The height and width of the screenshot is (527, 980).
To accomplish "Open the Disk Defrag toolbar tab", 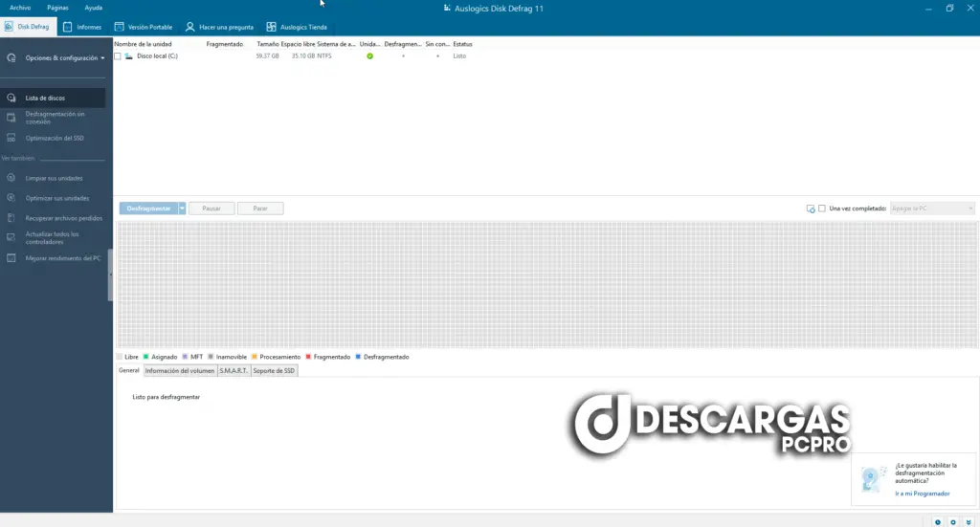I will [x=28, y=27].
